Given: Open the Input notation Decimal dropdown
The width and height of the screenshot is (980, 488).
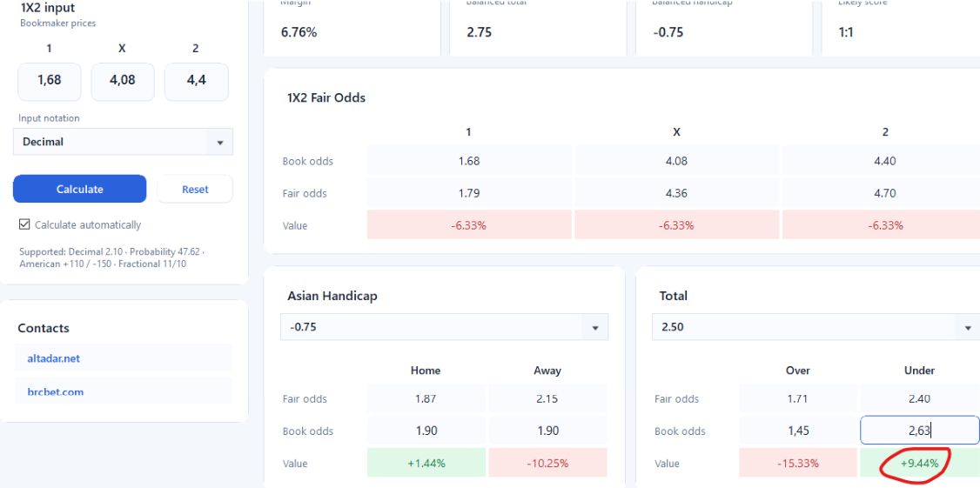Looking at the screenshot, I should pos(123,142).
